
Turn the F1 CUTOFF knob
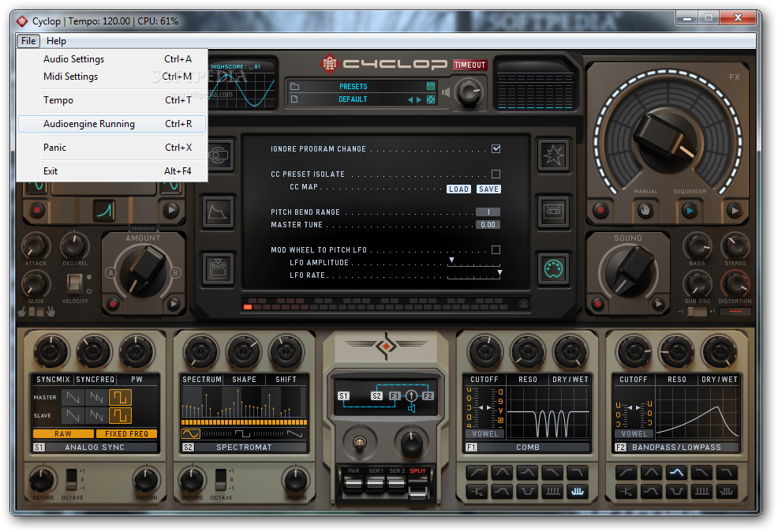(x=484, y=351)
